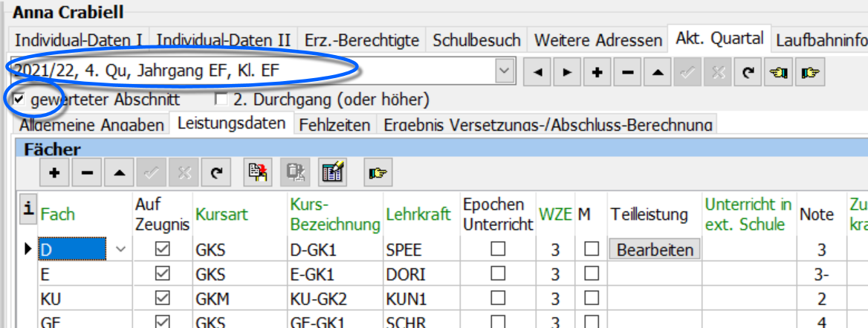Click left-pointing hand icon
This screenshot has height=328, width=868.
779,73
